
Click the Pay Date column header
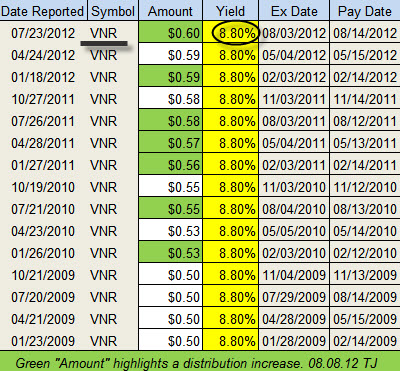365,11
